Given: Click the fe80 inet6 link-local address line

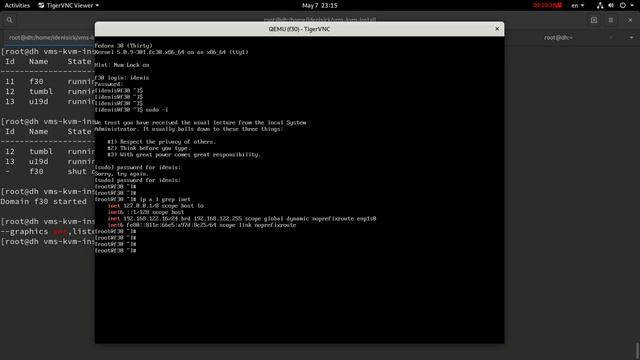Looking at the screenshot, I should click(x=202, y=225).
